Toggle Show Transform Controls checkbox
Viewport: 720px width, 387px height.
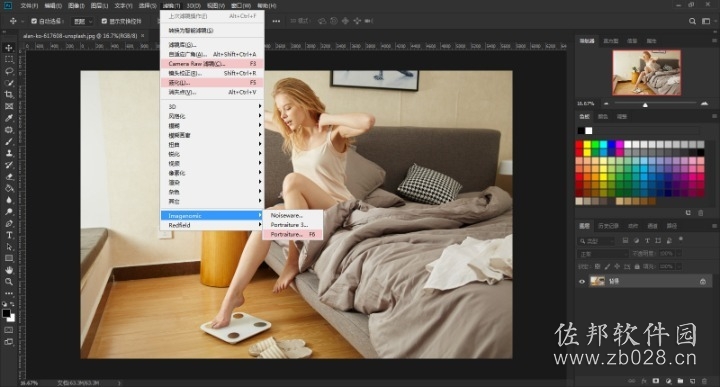pos(104,21)
